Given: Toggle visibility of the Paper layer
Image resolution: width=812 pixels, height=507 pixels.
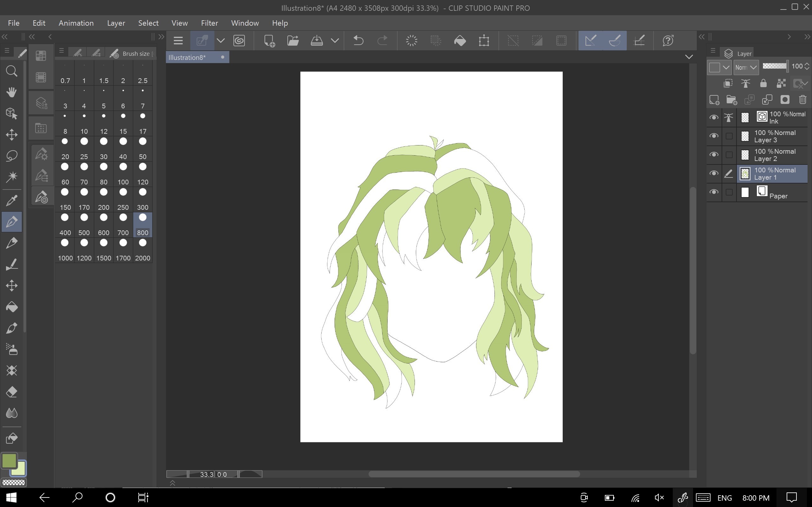Looking at the screenshot, I should tap(714, 192).
